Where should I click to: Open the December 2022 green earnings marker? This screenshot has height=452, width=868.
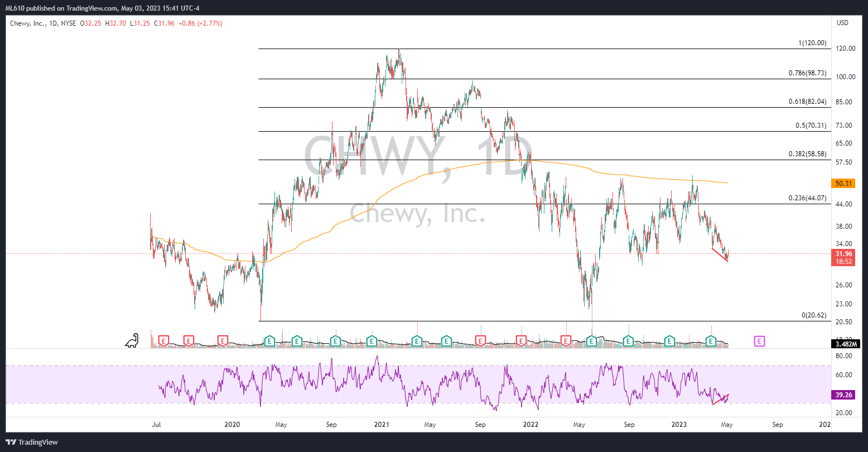tap(669, 340)
